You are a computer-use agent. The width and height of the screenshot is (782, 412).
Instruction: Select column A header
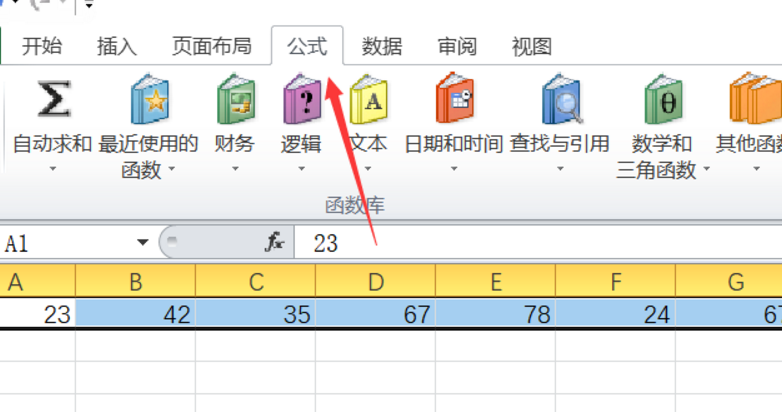pos(37,281)
